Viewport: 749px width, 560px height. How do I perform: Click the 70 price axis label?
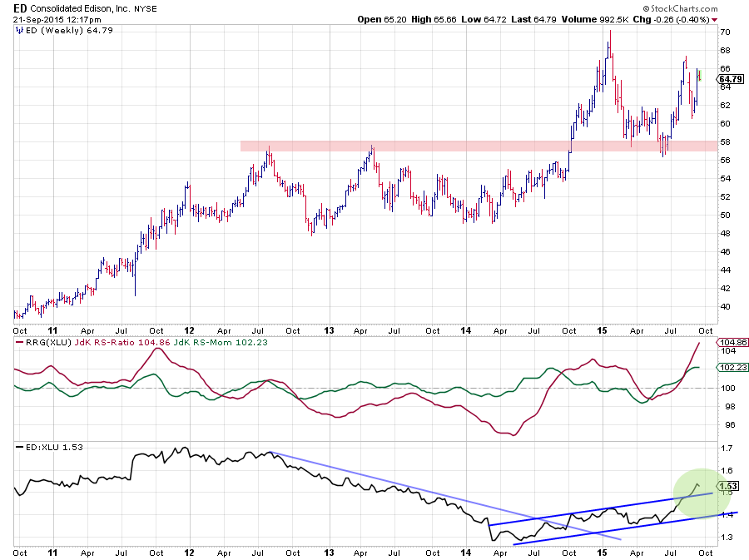[x=725, y=32]
